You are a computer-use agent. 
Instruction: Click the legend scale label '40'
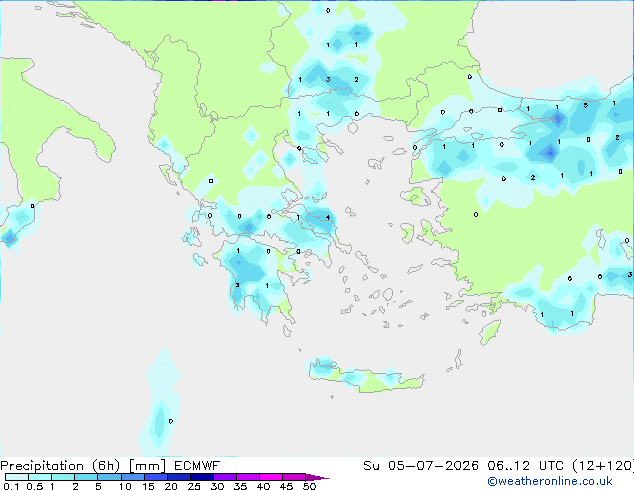(x=263, y=486)
